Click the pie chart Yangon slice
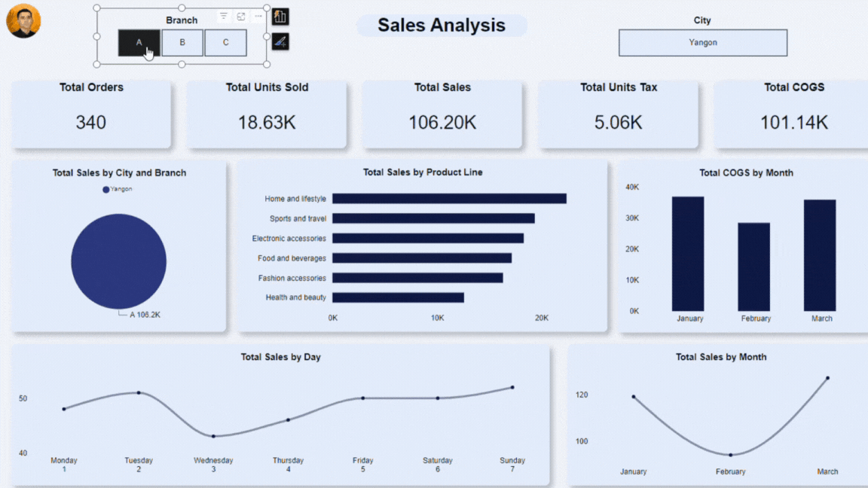 pyautogui.click(x=118, y=261)
